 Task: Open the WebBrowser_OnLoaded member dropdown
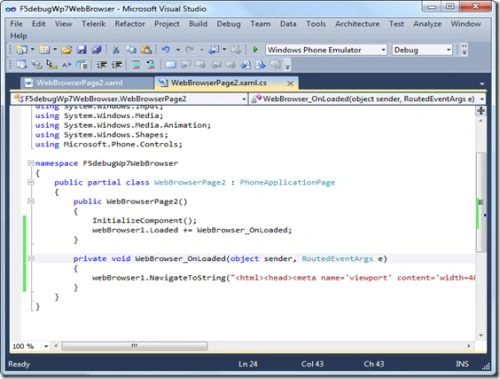point(482,99)
